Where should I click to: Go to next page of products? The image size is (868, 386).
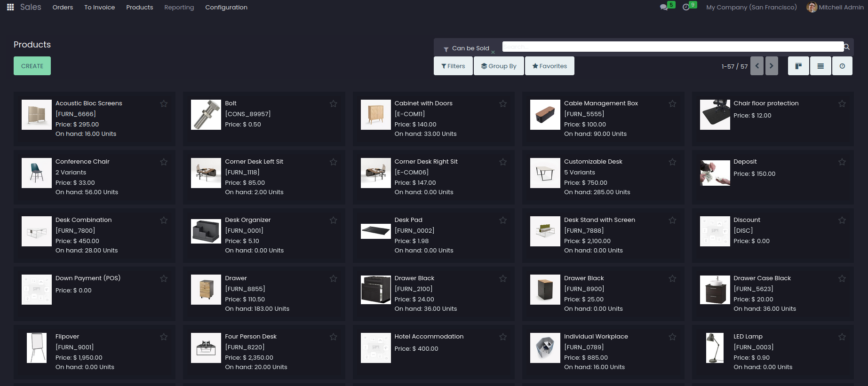(772, 66)
